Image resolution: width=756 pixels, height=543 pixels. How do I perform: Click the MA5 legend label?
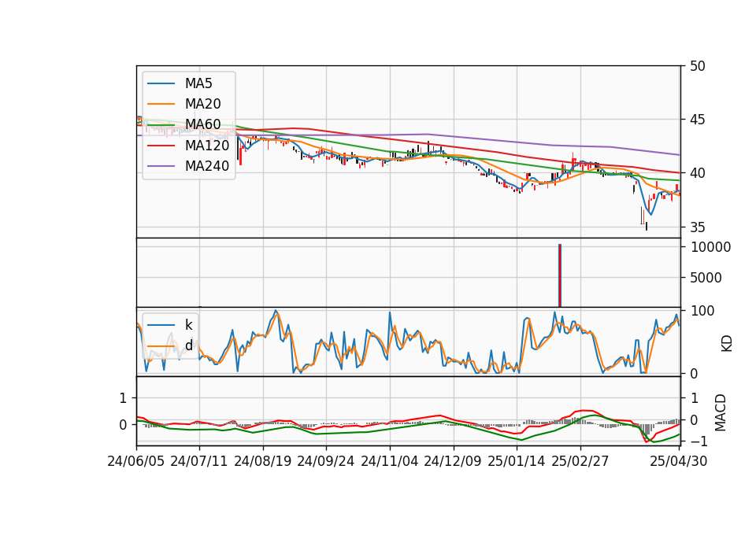pyautogui.click(x=198, y=83)
